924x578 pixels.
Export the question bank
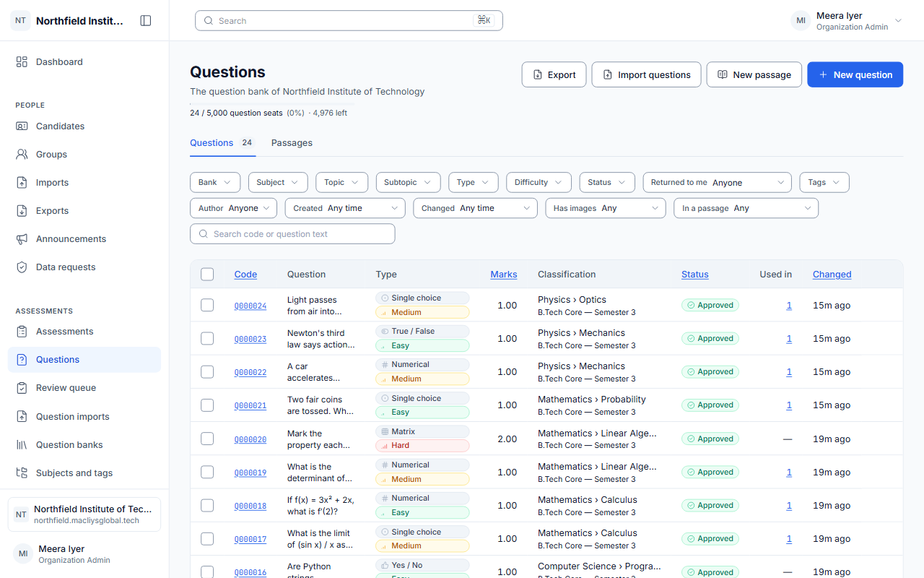[x=554, y=74]
